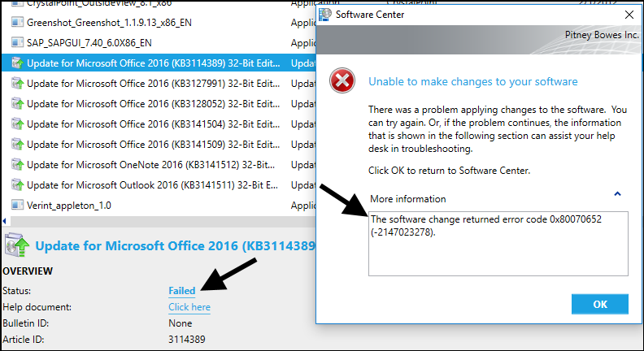This screenshot has height=351, width=644.
Task: Click the OneNote 2016 update icon
Action: point(17,165)
